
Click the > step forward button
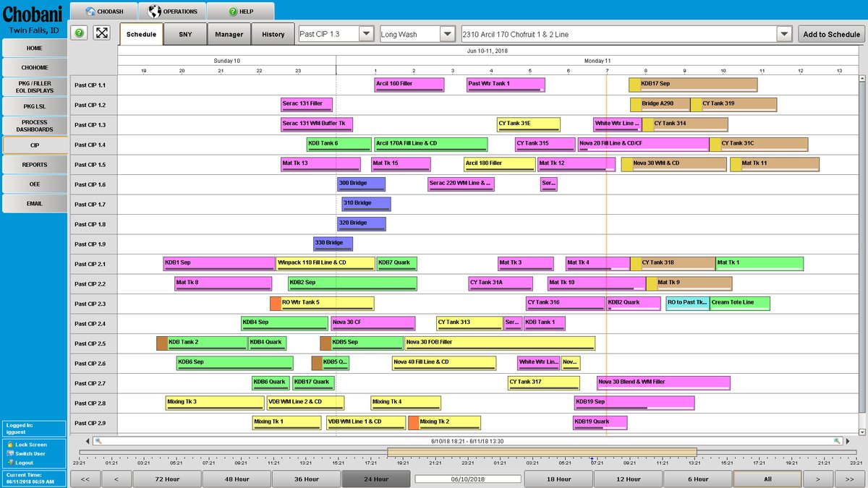pyautogui.click(x=818, y=479)
